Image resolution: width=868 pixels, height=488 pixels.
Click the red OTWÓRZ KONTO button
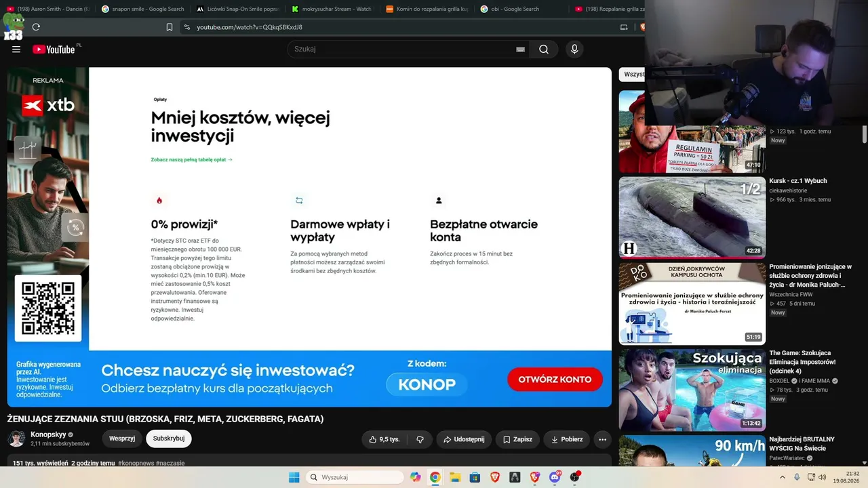click(x=555, y=380)
